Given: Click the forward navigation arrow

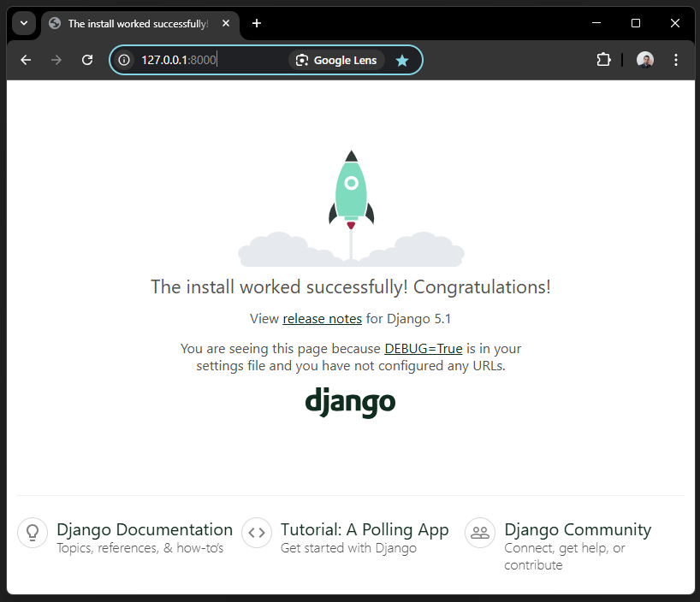Looking at the screenshot, I should (56, 60).
